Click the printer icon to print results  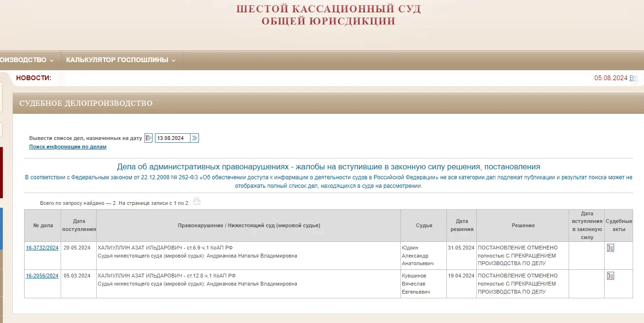click(197, 202)
